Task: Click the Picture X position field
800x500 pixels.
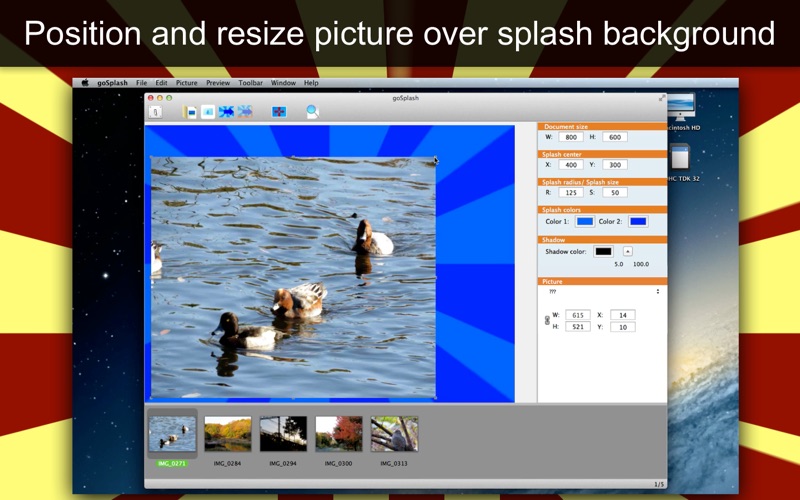Action: pos(623,315)
